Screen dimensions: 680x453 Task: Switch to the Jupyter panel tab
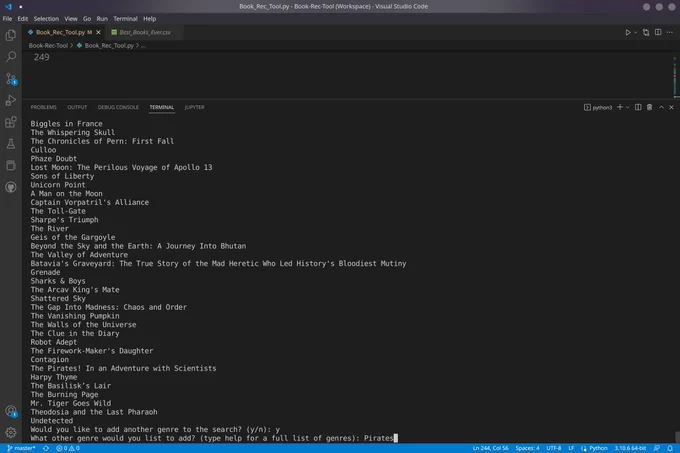click(x=194, y=107)
